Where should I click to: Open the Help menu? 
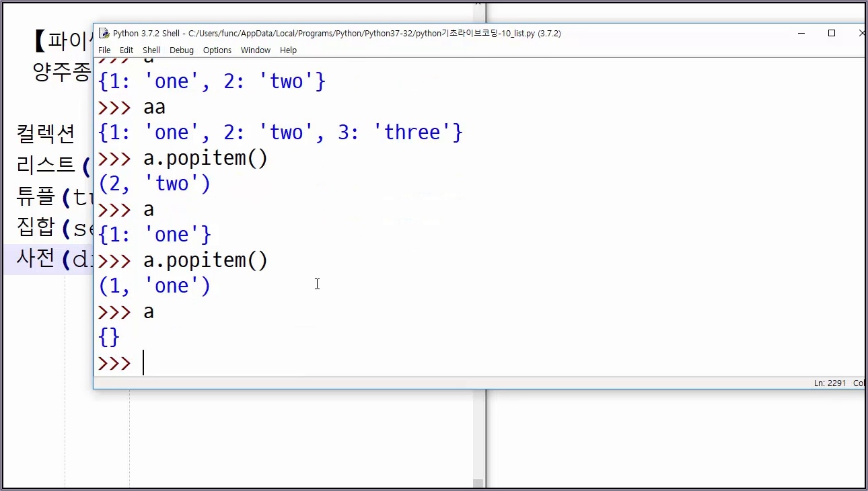[x=288, y=50]
